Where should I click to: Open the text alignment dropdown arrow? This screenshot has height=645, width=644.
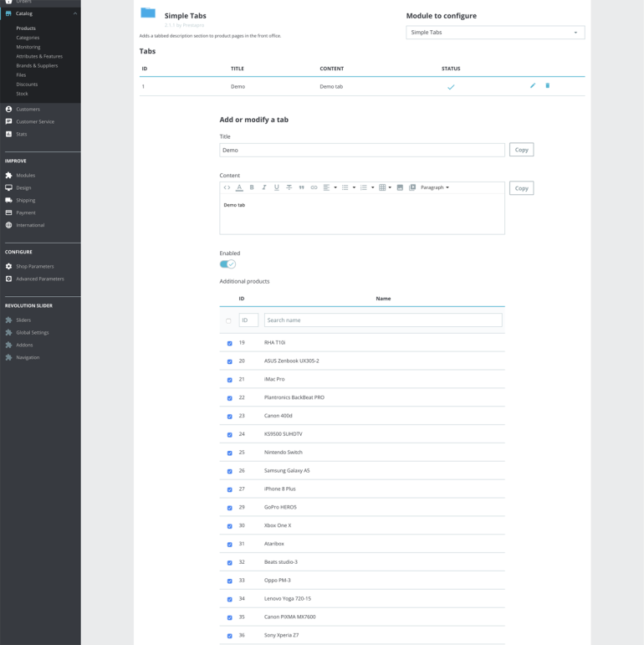pos(335,187)
